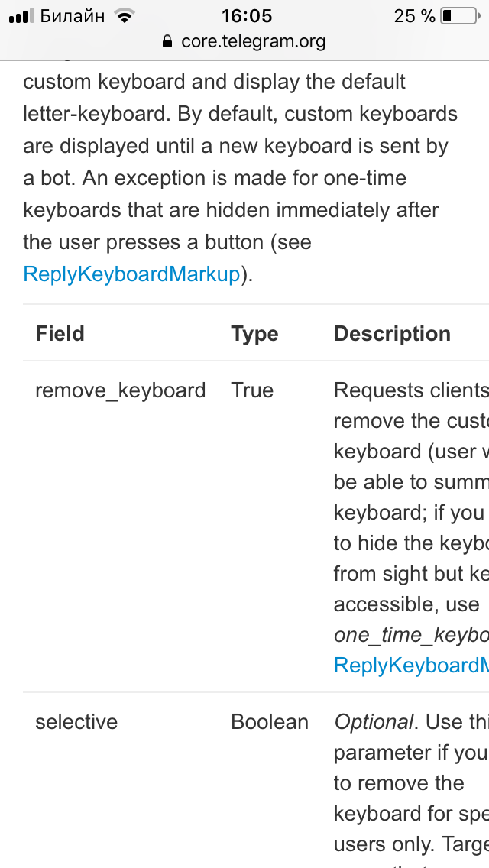Open the ReplyKeyboardM link inside the table
Image resolution: width=489 pixels, height=868 pixels.
[x=411, y=666]
